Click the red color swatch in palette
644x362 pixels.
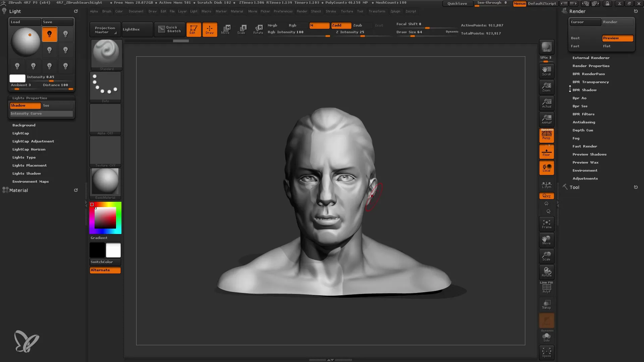coord(92,204)
